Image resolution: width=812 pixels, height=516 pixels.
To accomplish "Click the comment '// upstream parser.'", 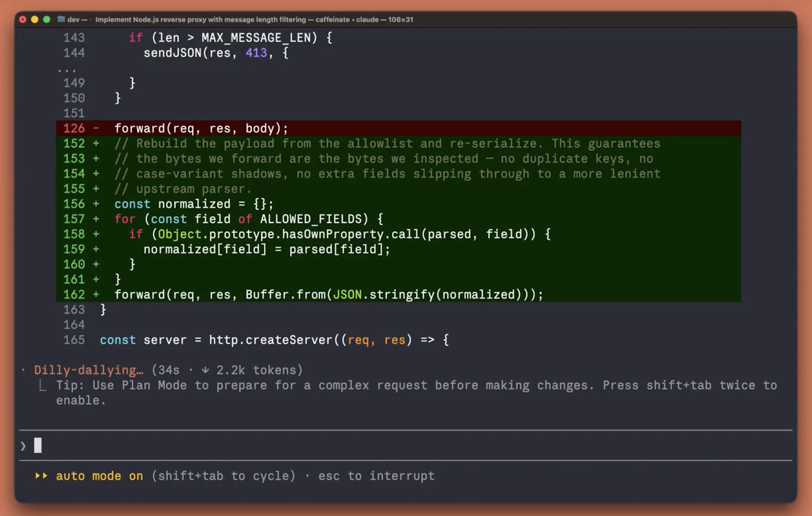I will pos(183,189).
